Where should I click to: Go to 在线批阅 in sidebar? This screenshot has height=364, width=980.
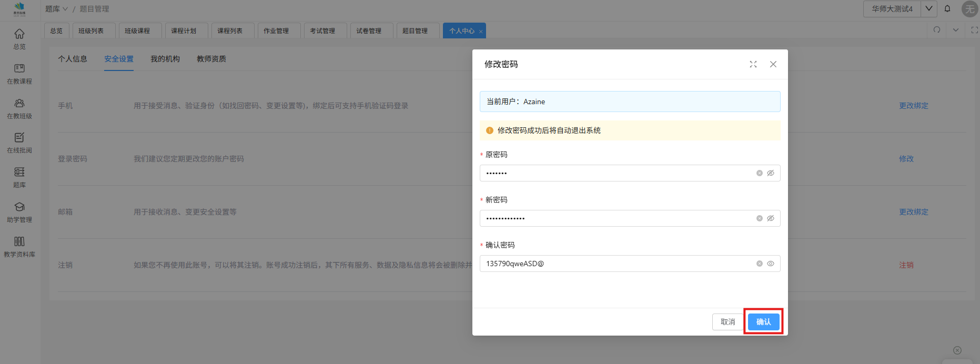pos(19,138)
